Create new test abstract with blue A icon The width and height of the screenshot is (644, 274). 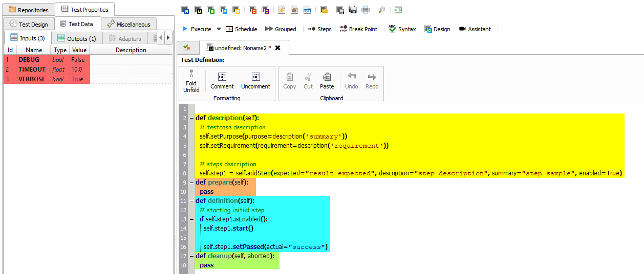pyautogui.click(x=185, y=10)
